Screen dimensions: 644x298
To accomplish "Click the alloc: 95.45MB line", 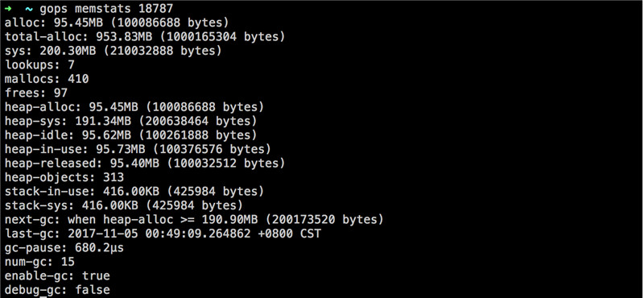I will pos(117,23).
